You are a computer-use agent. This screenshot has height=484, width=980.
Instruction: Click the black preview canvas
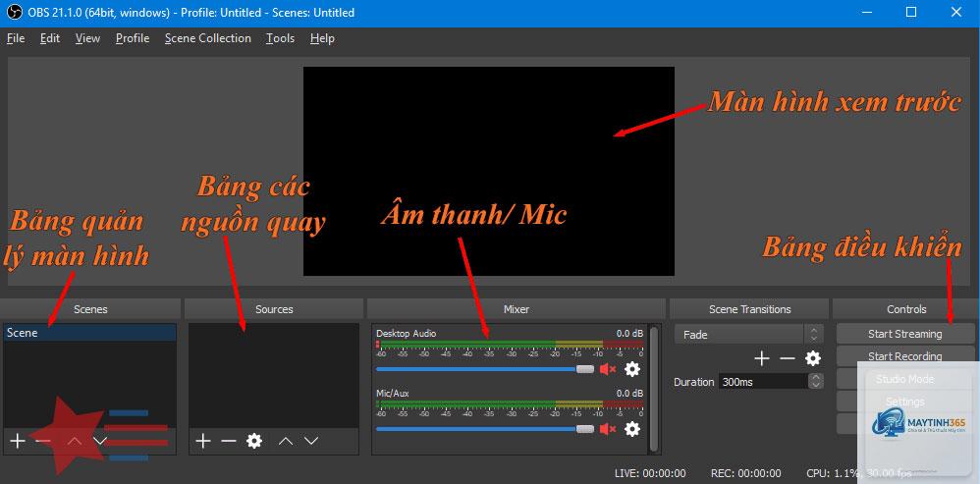[x=489, y=171]
